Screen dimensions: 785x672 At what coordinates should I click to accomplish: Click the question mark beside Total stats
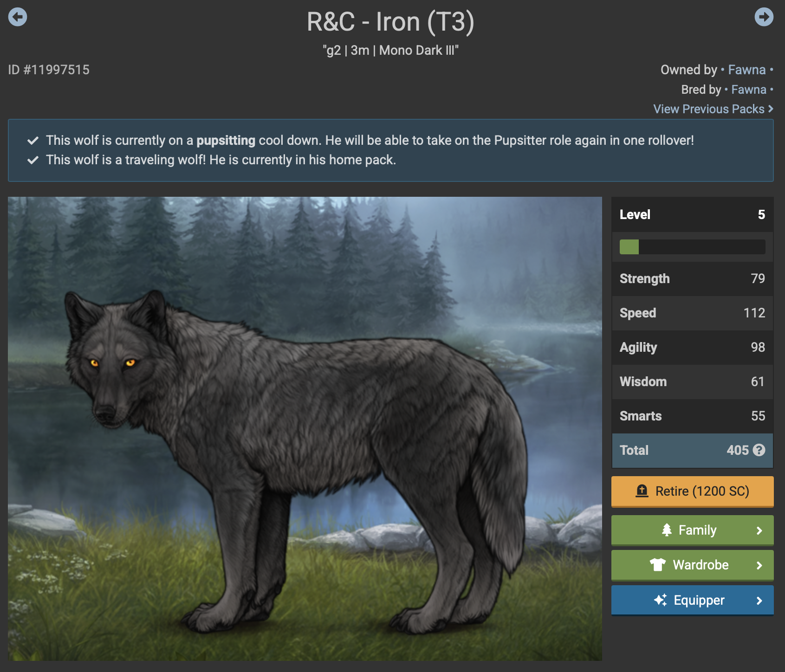(759, 450)
